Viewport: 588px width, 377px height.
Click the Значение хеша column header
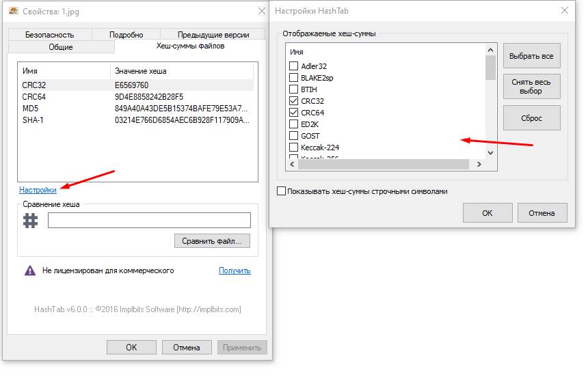[x=182, y=71]
